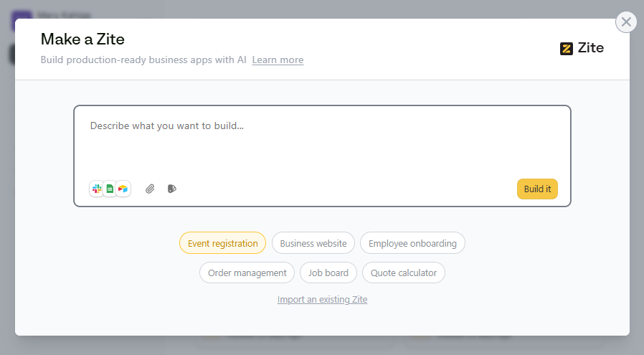Click the Build production-ready business apps subtitle
Image resolution: width=644 pixels, height=355 pixels.
coord(143,60)
